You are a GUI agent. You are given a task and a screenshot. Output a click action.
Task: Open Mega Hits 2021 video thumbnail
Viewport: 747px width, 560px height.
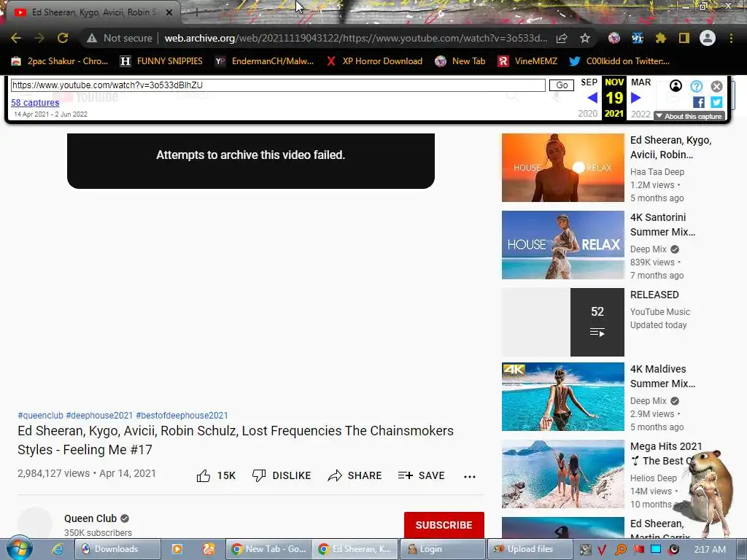point(563,474)
